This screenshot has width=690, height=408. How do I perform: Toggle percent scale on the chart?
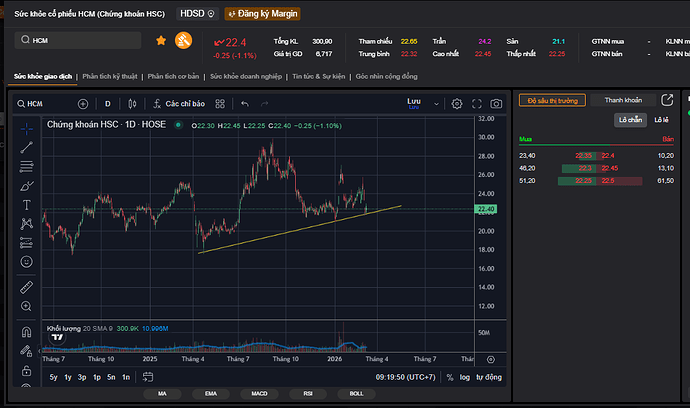[x=450, y=377]
